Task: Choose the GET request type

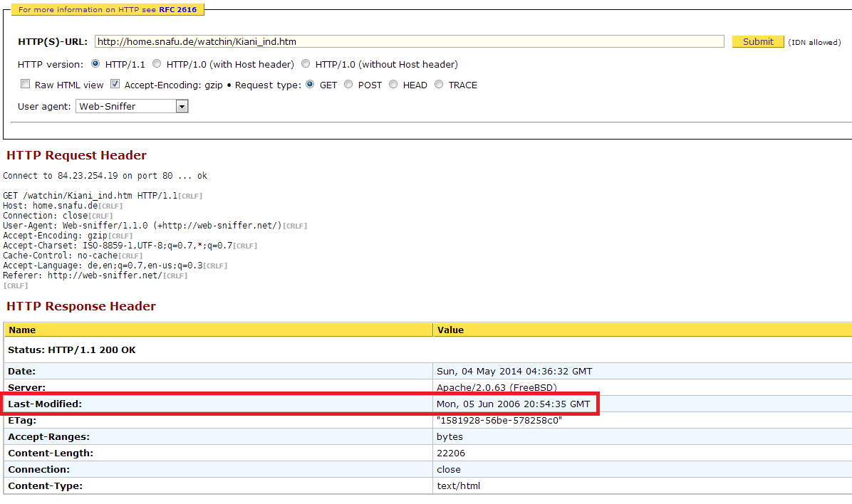Action: pos(310,84)
